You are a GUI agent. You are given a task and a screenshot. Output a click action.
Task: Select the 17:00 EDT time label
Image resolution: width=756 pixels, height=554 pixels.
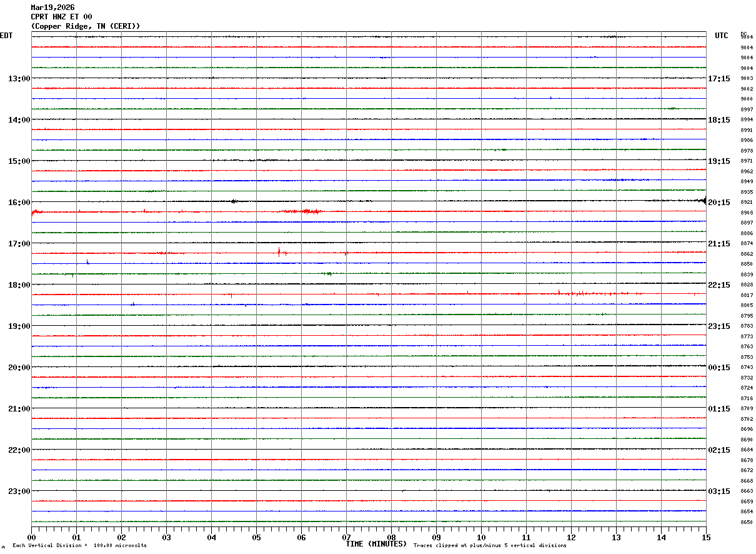(x=19, y=244)
